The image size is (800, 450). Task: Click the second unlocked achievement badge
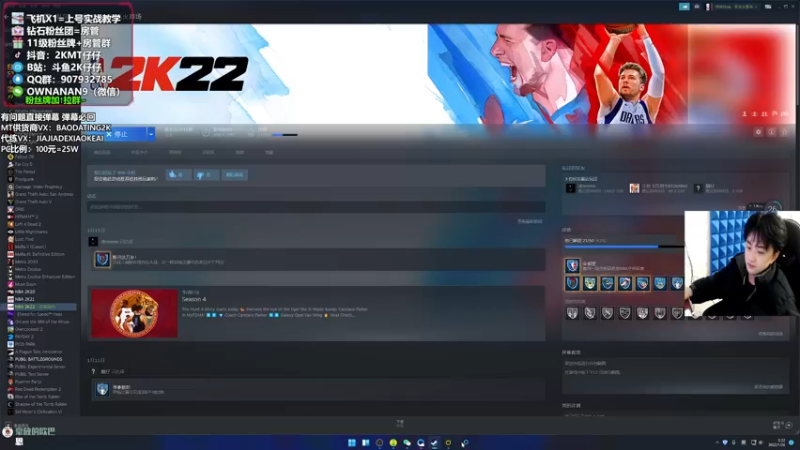[590, 283]
